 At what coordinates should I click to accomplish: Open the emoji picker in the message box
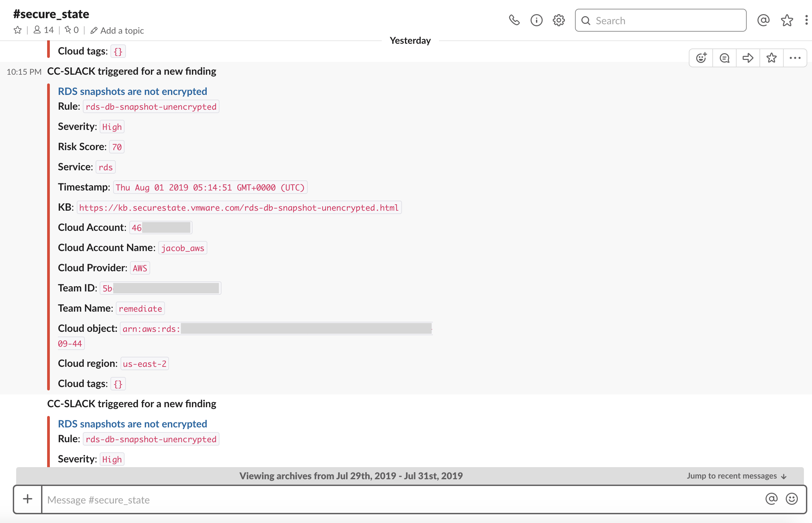point(791,499)
